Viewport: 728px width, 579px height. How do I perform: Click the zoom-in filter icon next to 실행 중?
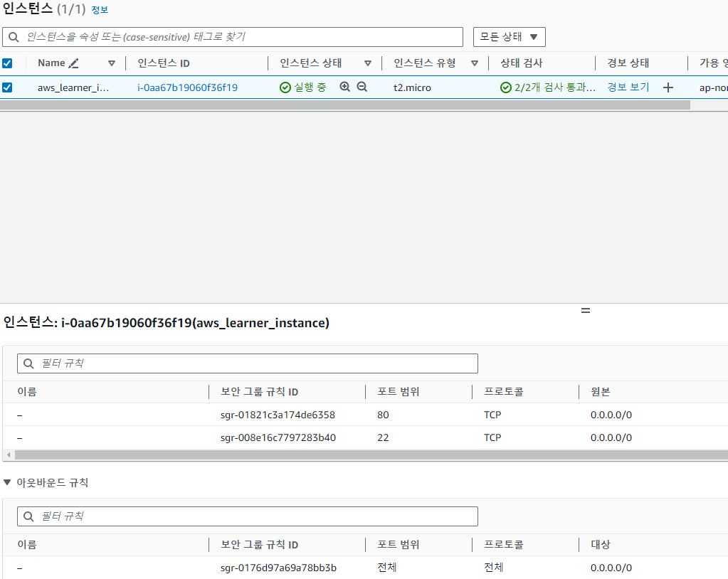tap(345, 87)
